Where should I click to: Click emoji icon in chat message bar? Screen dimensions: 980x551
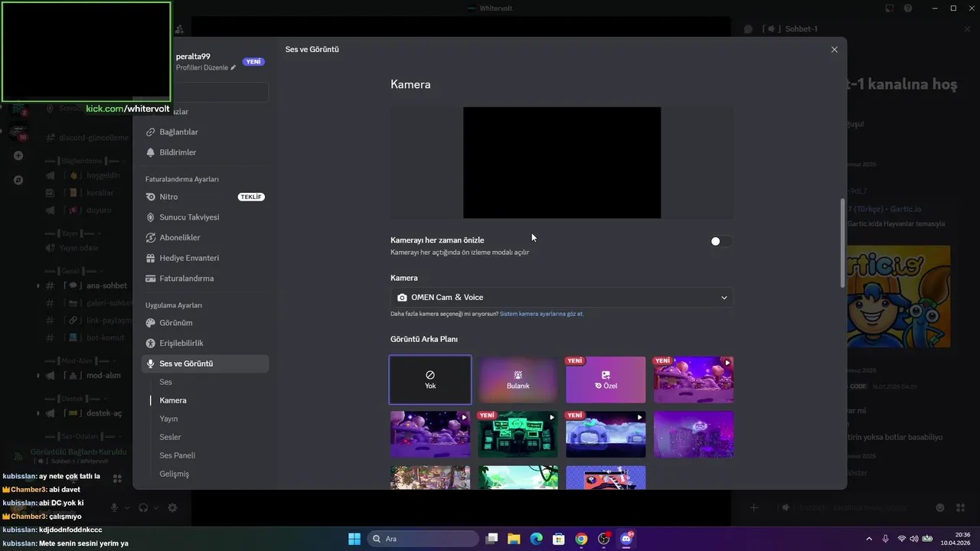click(x=940, y=507)
